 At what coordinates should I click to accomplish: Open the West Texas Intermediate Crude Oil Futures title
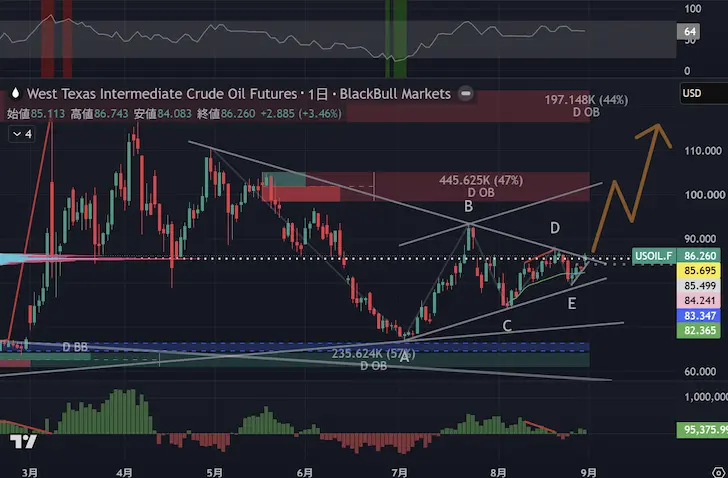162,94
